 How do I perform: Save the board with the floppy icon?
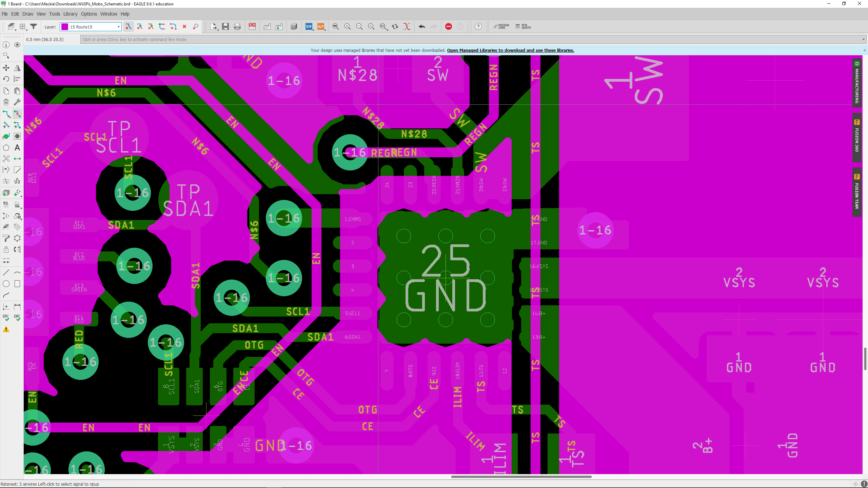coord(225,26)
